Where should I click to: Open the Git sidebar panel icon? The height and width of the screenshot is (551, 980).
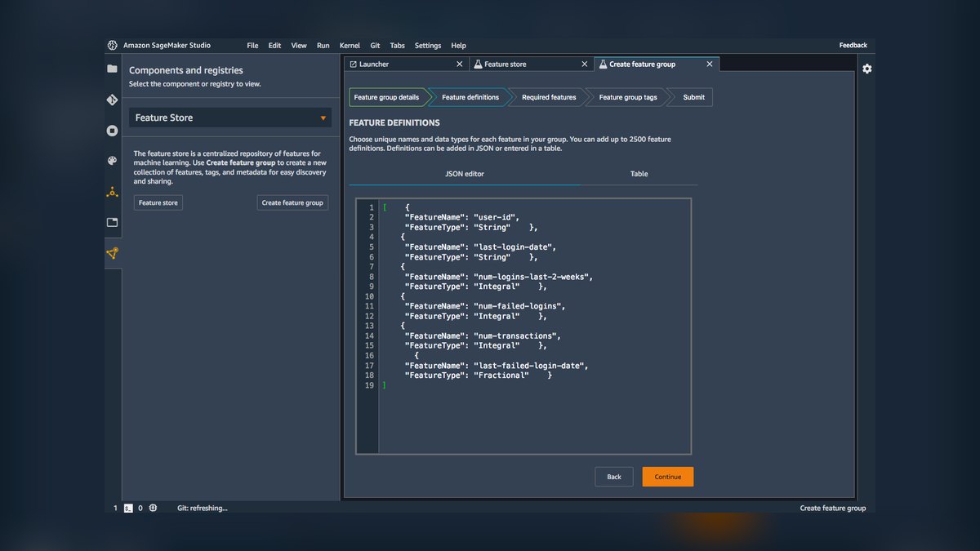(113, 100)
